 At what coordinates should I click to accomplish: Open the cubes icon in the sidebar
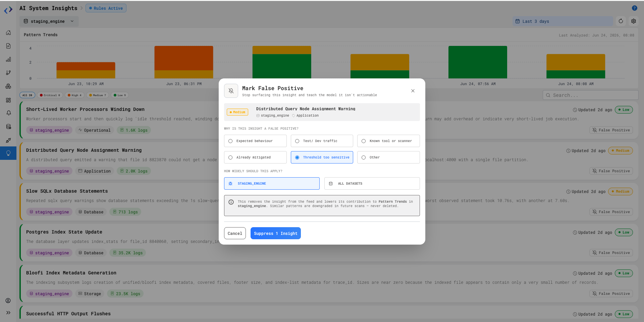click(x=8, y=86)
